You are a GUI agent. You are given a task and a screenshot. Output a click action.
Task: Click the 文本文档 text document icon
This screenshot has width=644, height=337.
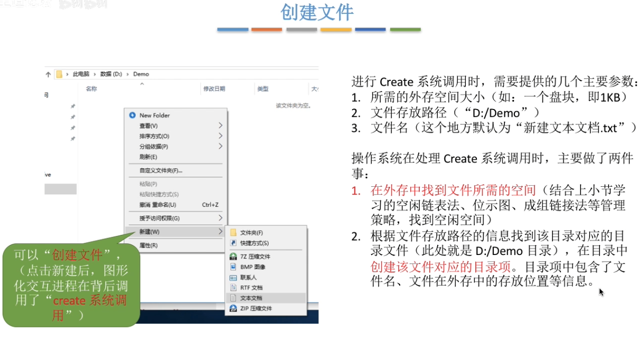(x=233, y=298)
